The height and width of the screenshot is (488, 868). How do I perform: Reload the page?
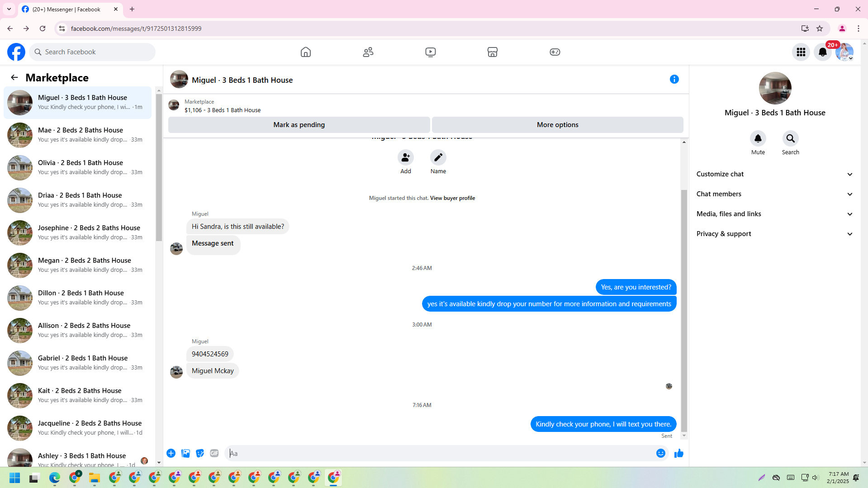(43, 28)
